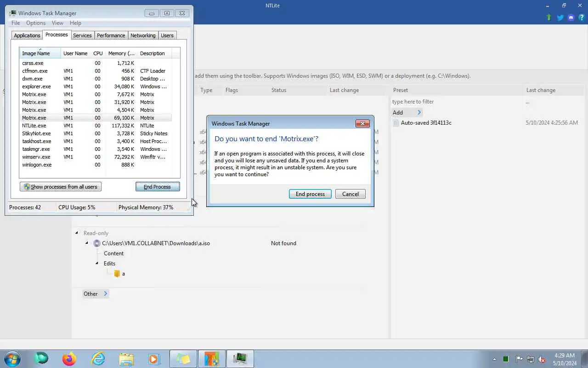
Task: Switch to the Users tab
Action: click(x=167, y=35)
